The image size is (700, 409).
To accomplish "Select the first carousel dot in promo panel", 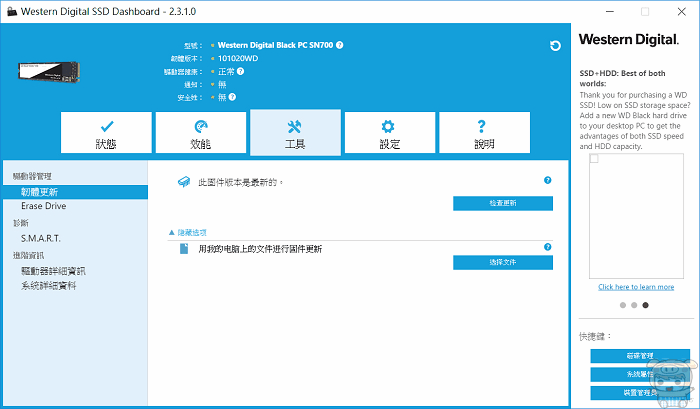I will (623, 305).
